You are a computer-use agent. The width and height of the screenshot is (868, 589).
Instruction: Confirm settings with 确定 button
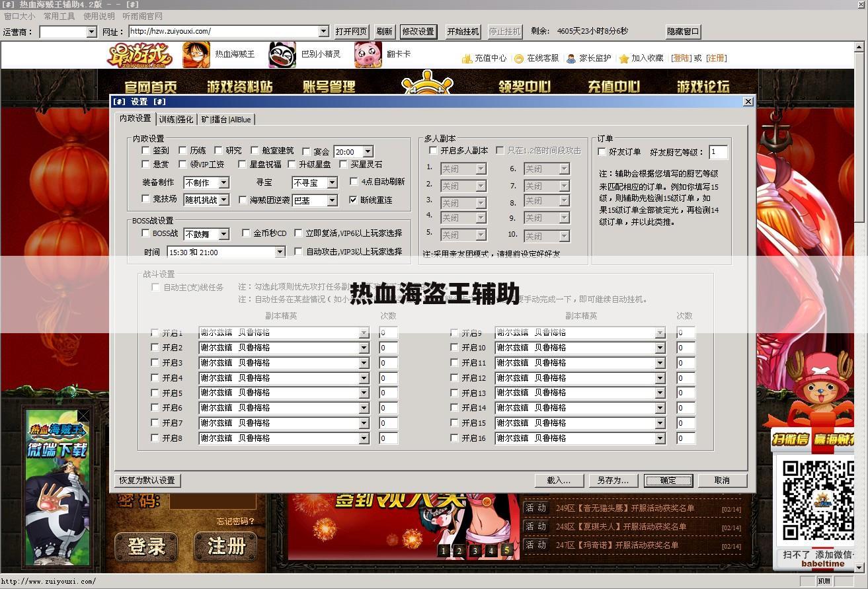pyautogui.click(x=668, y=481)
